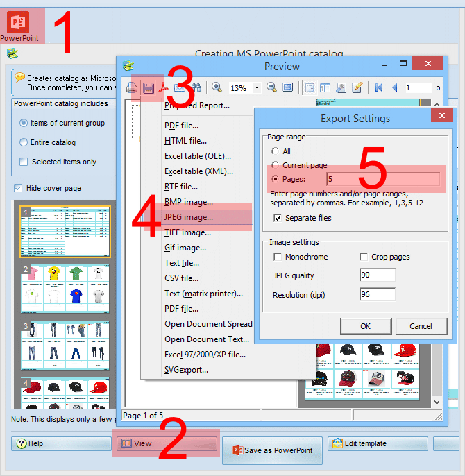The width and height of the screenshot is (465, 476).
Task: Choose PDF file... entry below Text (matrix printer)...
Action: (197, 309)
